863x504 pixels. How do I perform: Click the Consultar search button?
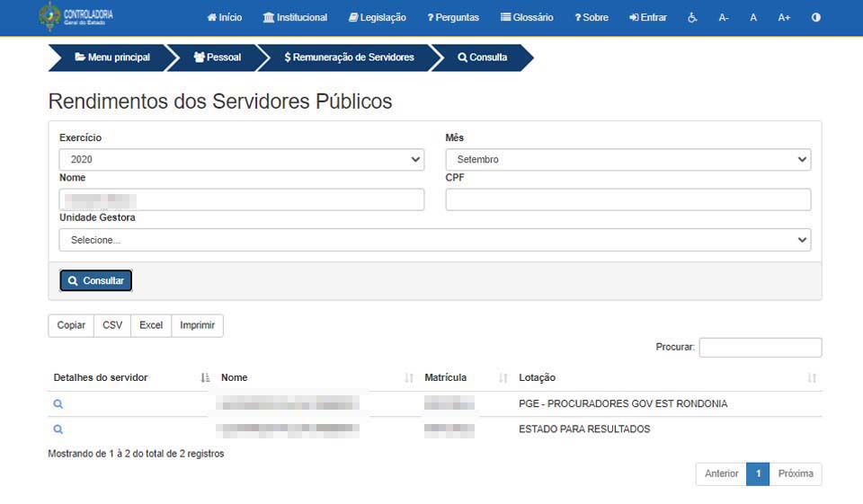96,280
